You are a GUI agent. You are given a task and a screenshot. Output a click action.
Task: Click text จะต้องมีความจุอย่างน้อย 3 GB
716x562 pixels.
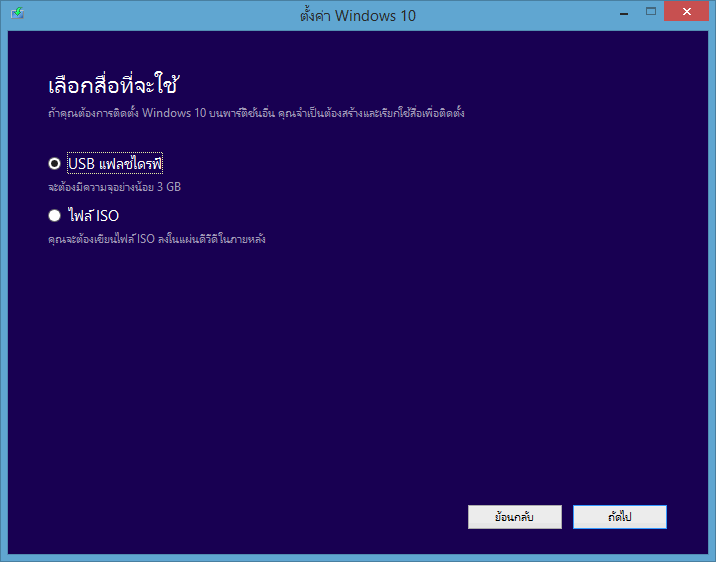point(115,187)
